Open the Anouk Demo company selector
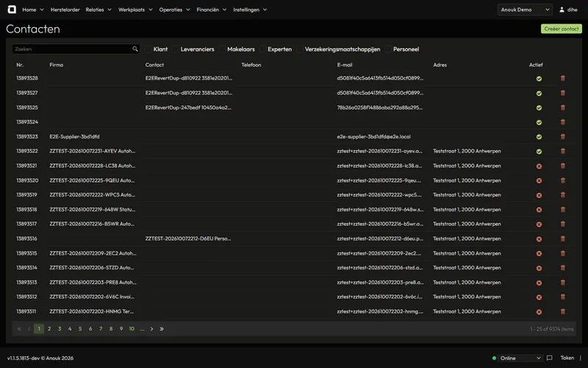The image size is (588, 368). coord(525,10)
